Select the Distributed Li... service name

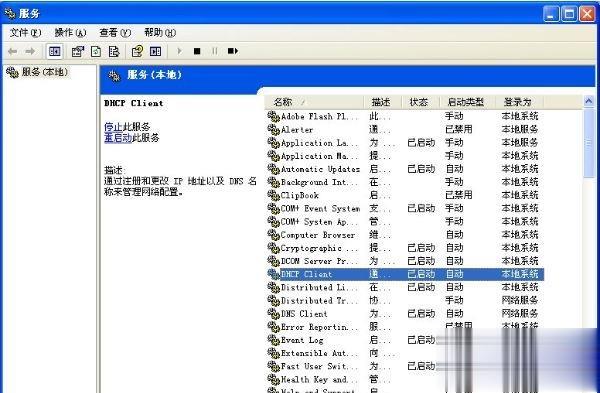pyautogui.click(x=319, y=287)
